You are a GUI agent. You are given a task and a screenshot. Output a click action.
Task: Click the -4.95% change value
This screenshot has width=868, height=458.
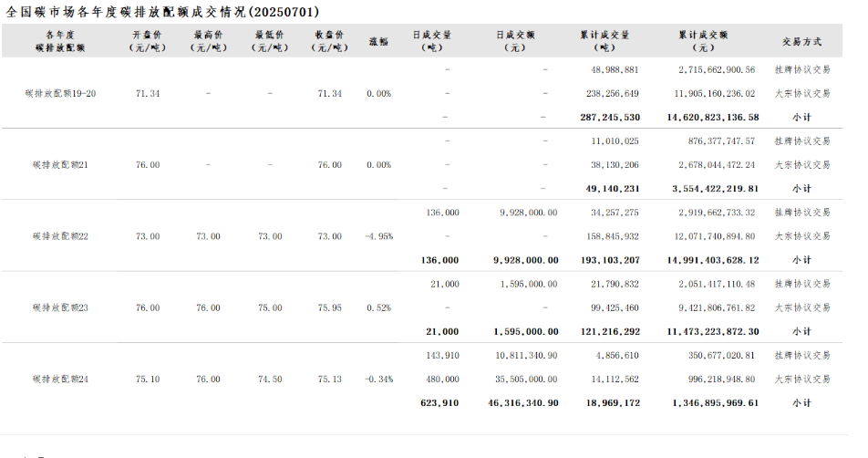click(378, 236)
